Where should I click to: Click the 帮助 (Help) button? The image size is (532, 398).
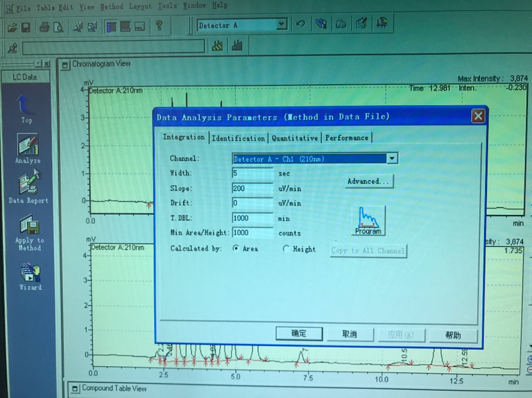(453, 335)
